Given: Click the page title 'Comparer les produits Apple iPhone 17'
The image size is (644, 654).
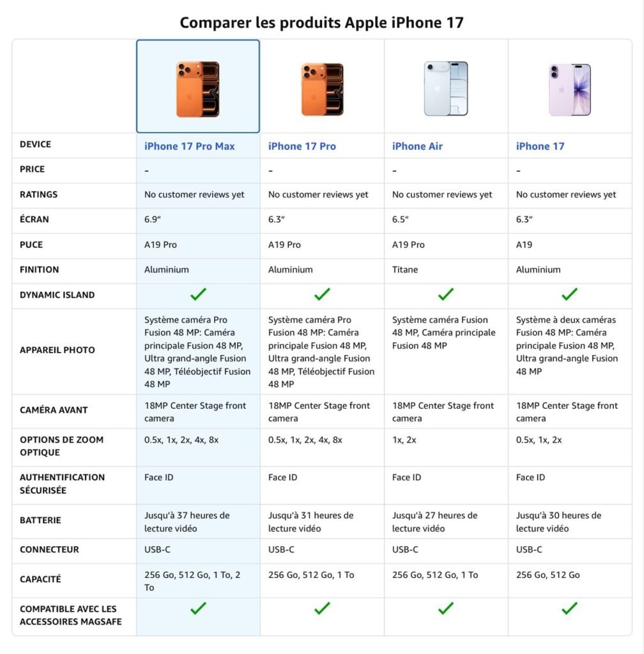Looking at the screenshot, I should (321, 22).
